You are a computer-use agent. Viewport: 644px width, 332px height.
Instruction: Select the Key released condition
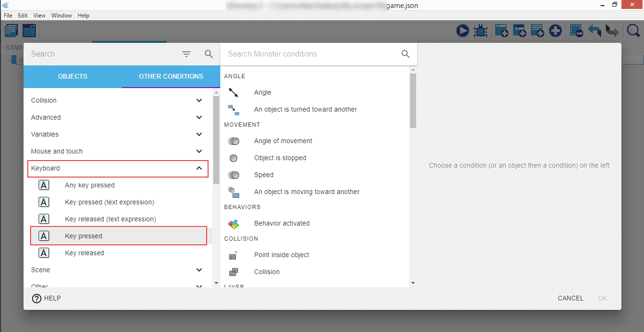(x=84, y=253)
